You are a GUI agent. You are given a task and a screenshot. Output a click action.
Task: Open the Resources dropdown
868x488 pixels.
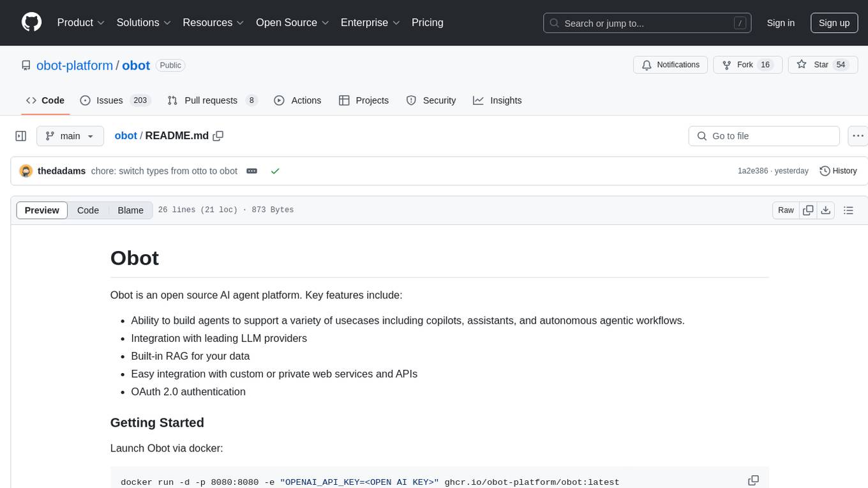[214, 22]
